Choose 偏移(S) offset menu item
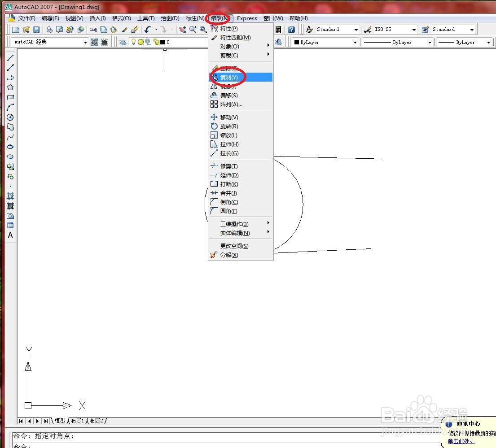Screen dimensions: 496x448 tap(241, 96)
